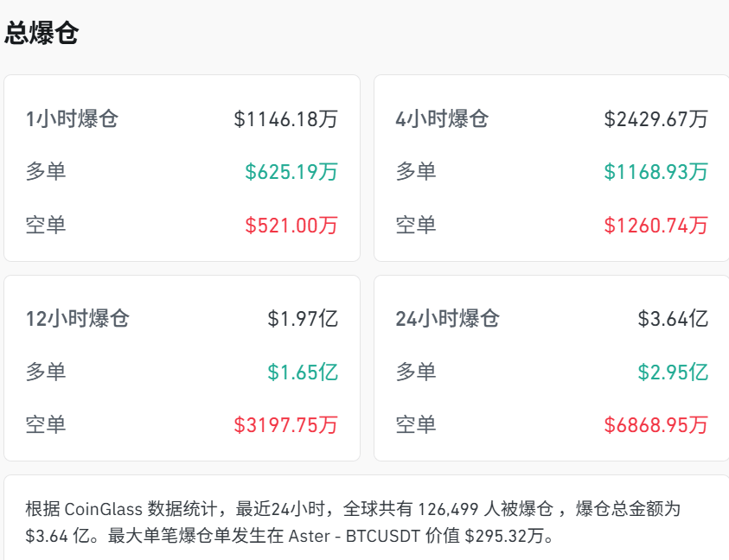Select the 24小时爆仓 card title
The height and width of the screenshot is (560, 729).
click(x=448, y=319)
